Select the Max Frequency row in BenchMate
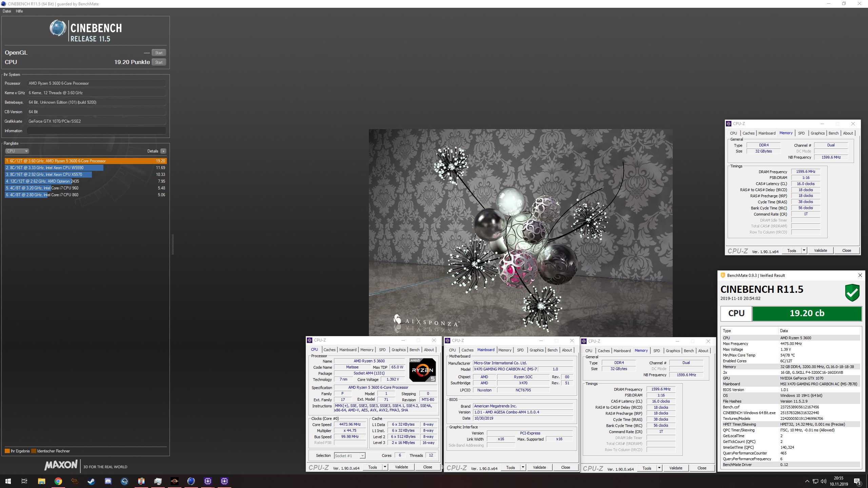Viewport: 868px width, 488px height. pos(791,344)
